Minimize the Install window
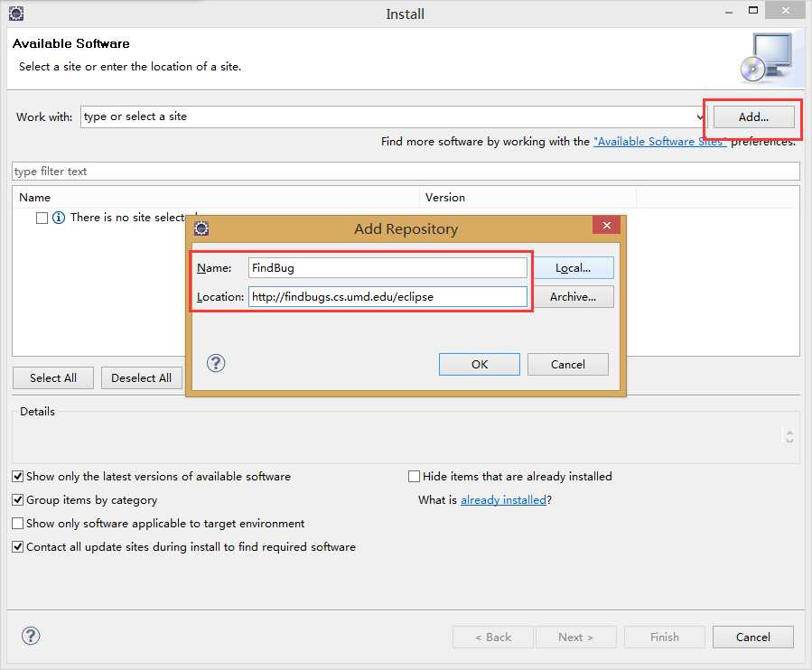This screenshot has width=812, height=670. click(729, 12)
